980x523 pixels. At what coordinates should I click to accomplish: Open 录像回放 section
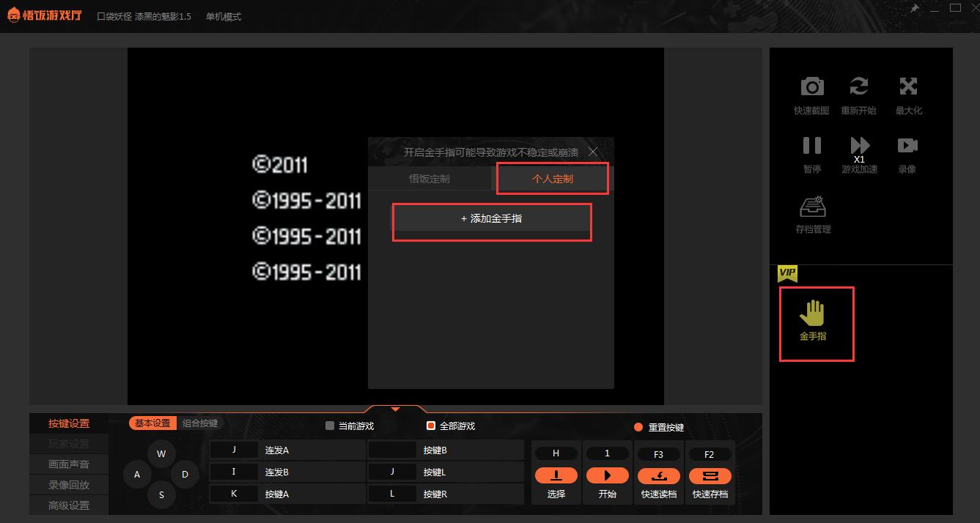pyautogui.click(x=69, y=485)
